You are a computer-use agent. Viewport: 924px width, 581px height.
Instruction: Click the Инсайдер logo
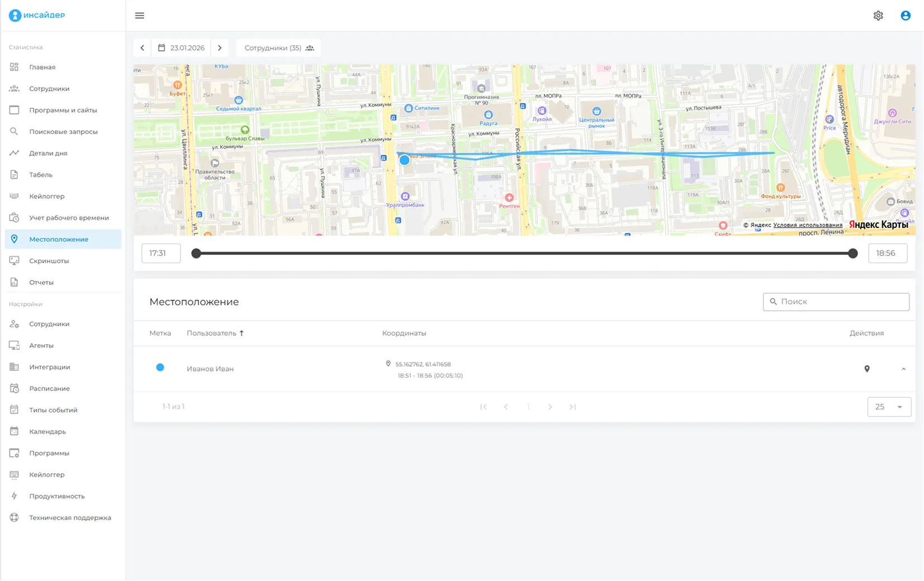click(x=37, y=15)
